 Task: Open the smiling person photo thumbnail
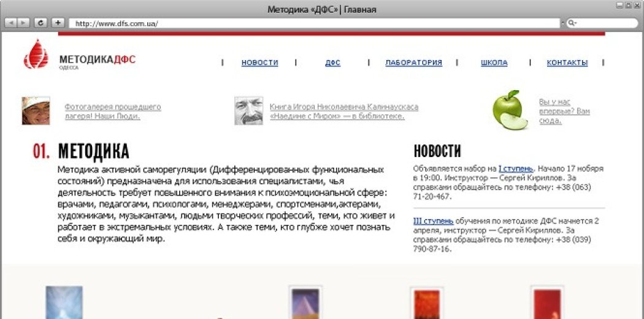pos(36,110)
